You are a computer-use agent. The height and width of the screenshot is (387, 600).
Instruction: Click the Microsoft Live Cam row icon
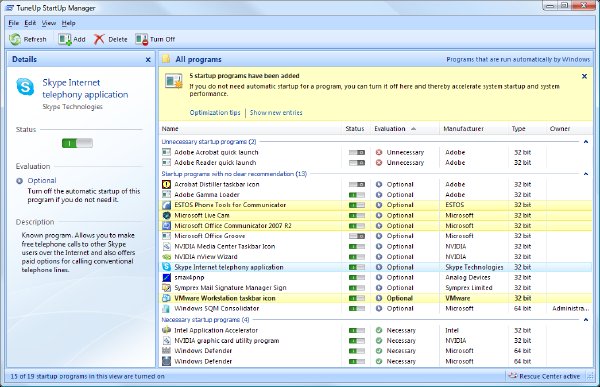[166, 215]
